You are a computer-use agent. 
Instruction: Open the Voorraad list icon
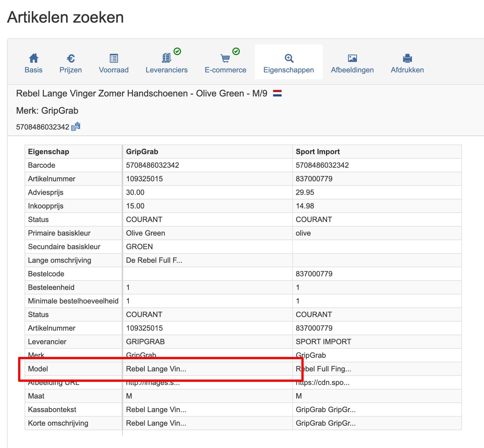(x=114, y=58)
